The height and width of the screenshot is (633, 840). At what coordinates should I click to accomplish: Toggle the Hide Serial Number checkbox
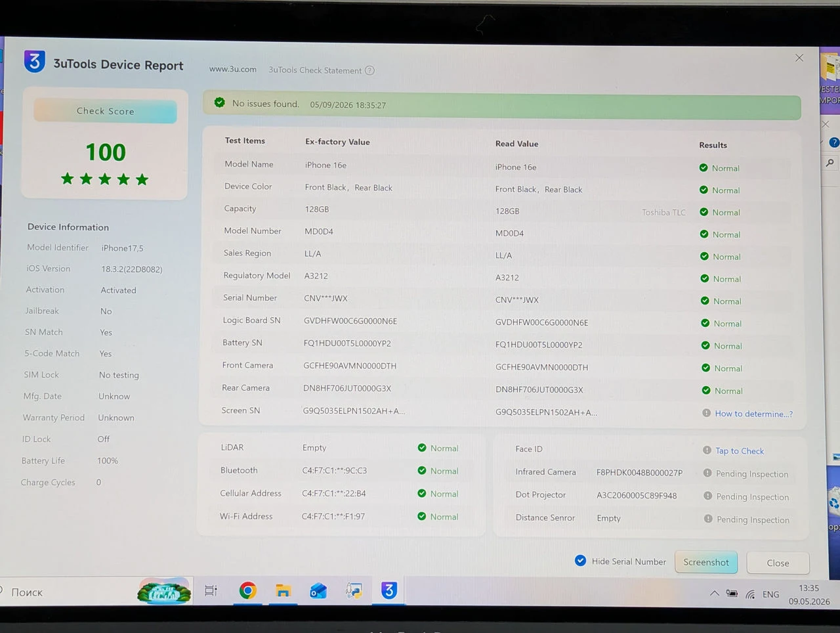point(580,561)
